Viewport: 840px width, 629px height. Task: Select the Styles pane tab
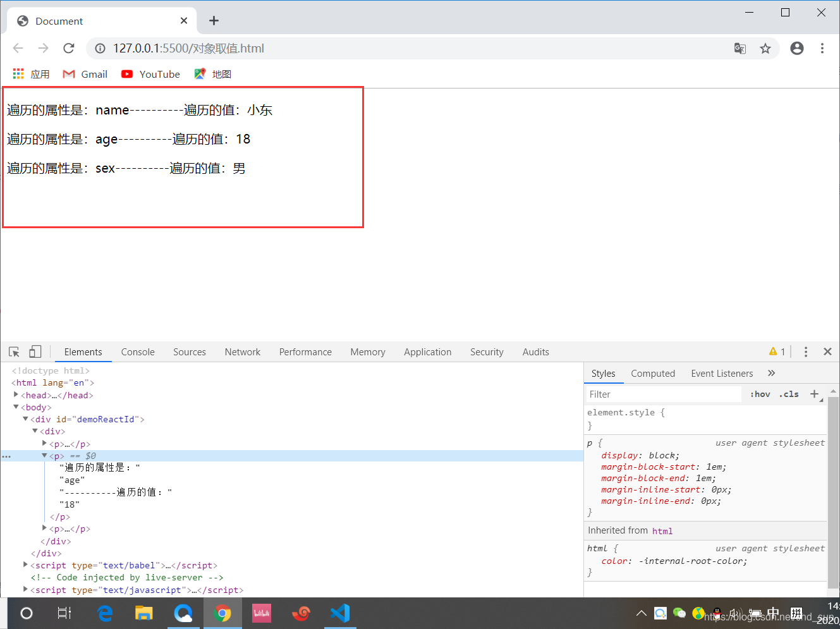pos(603,374)
